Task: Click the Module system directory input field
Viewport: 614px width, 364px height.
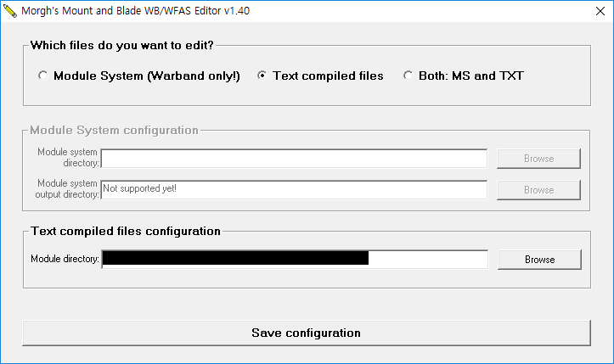Action: coord(294,159)
